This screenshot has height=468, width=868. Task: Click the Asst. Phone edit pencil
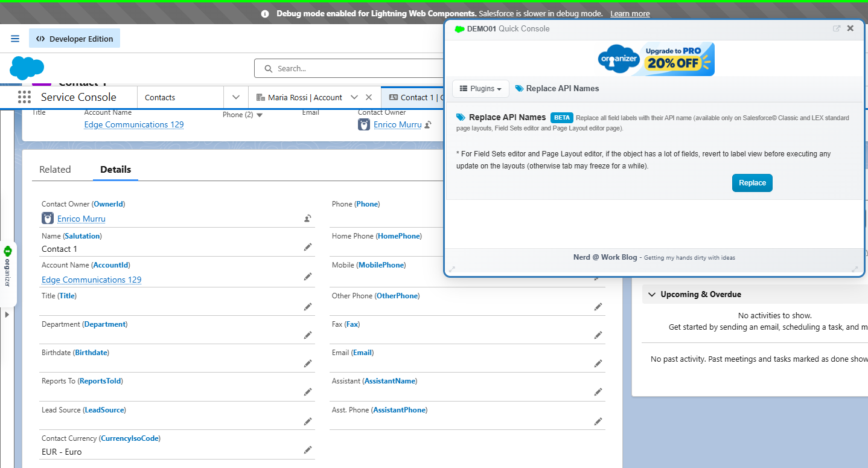[x=598, y=421]
